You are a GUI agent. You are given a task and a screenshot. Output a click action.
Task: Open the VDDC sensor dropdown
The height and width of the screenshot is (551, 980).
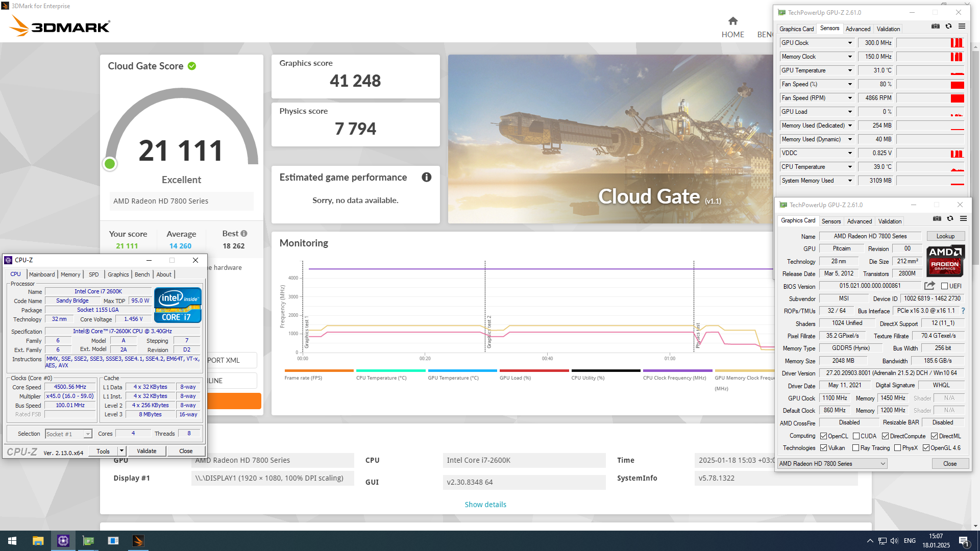point(850,153)
